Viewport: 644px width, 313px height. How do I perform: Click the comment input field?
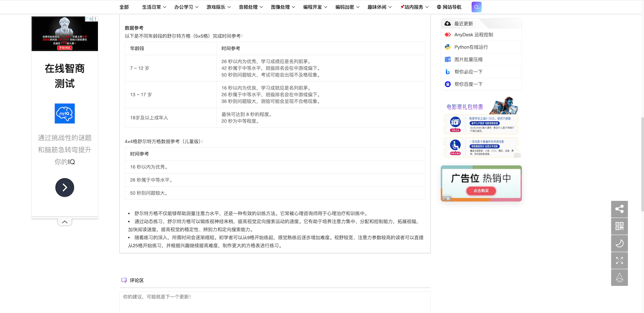click(275, 302)
